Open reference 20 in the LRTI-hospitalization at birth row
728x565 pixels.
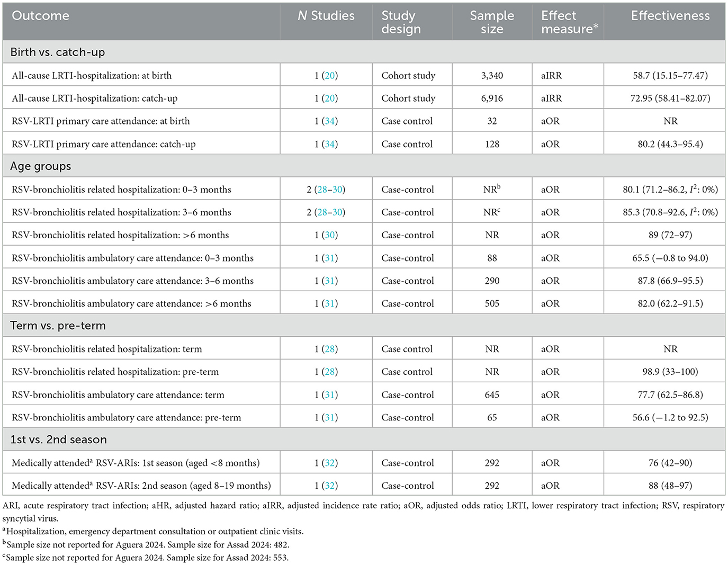coord(330,76)
